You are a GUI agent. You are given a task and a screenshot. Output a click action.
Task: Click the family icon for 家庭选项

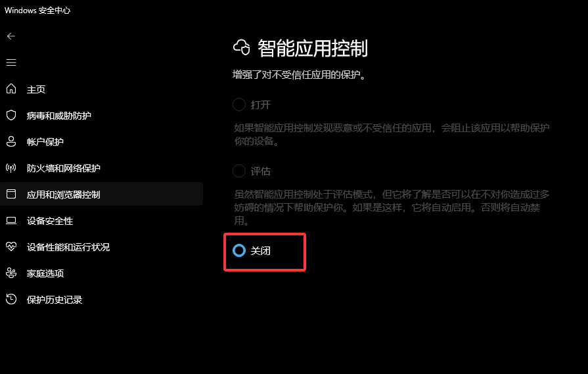pos(11,273)
